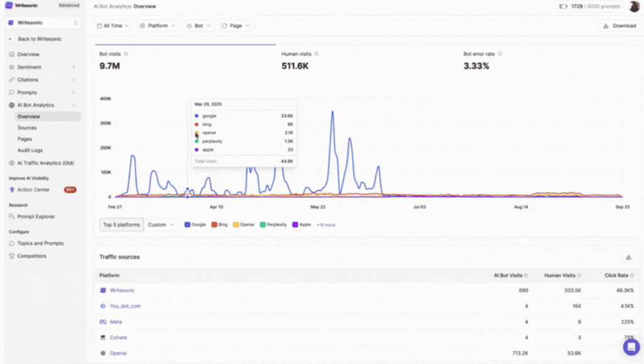Click the Meta logo icon in table
This screenshot has height=364, width=644.
click(x=103, y=322)
